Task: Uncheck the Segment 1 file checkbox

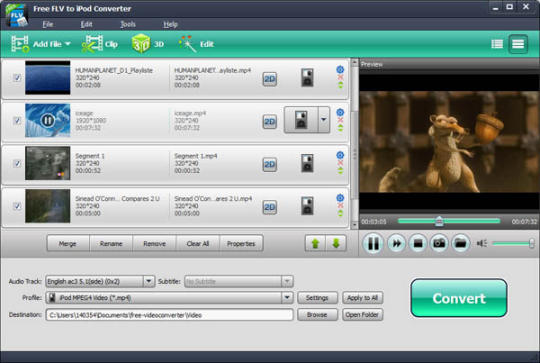Action: tap(17, 163)
